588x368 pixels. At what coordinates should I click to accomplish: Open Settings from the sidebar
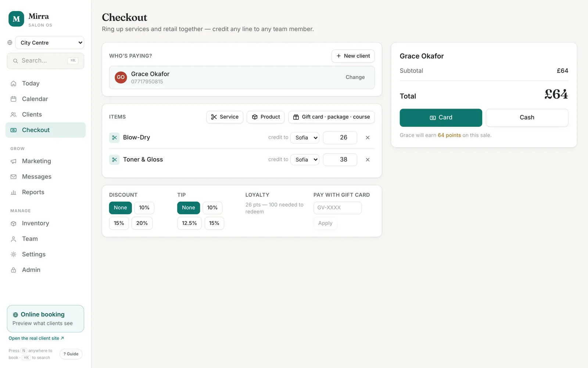click(46, 254)
